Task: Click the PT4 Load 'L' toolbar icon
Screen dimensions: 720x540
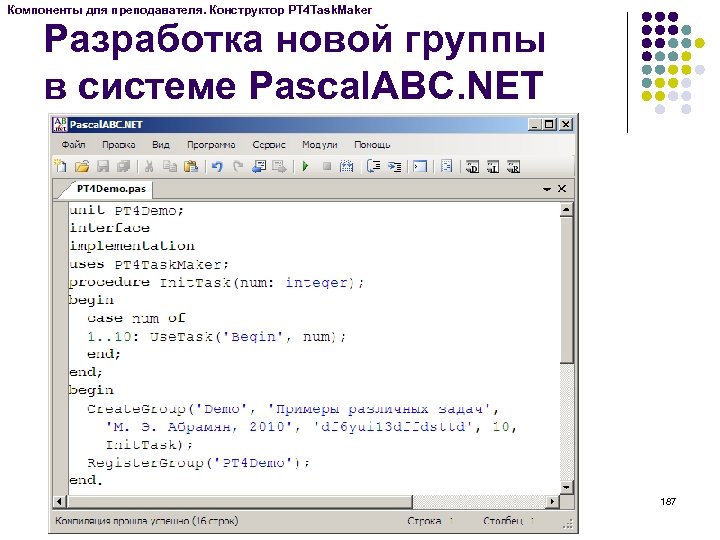Action: click(x=493, y=167)
